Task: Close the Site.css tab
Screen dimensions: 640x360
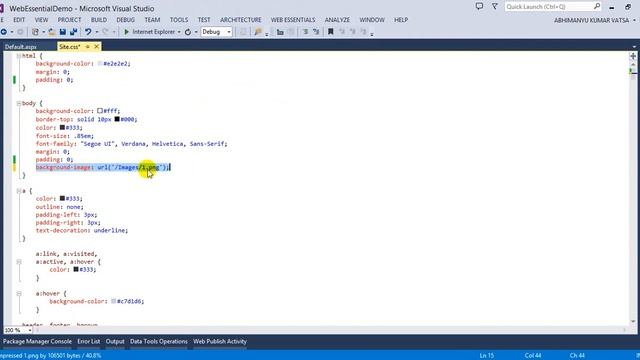Action: click(x=97, y=47)
